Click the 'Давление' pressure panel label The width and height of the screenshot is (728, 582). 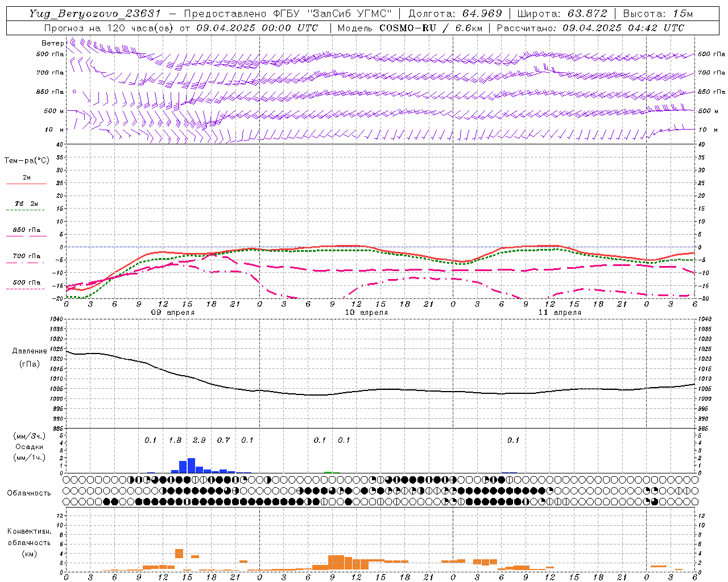30,351
